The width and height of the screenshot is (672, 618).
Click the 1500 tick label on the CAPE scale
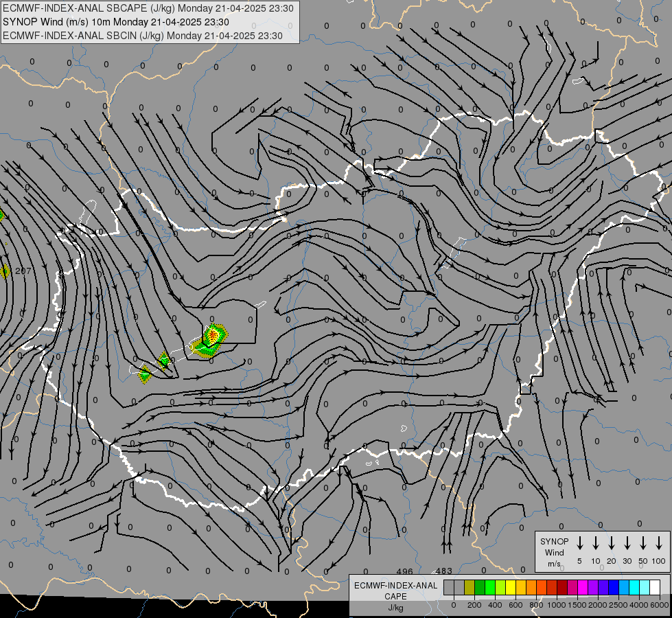[577, 605]
